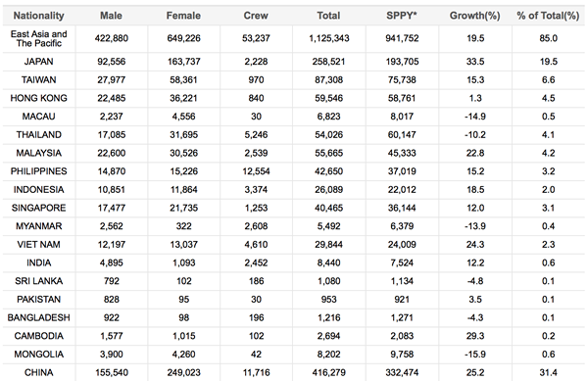Click the JAPAN row label
Image resolution: width=588 pixels, height=381 pixels.
pyautogui.click(x=38, y=62)
